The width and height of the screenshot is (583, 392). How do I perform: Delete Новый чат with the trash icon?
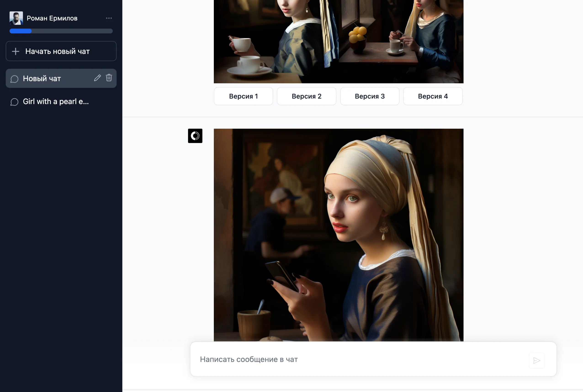[x=109, y=77]
